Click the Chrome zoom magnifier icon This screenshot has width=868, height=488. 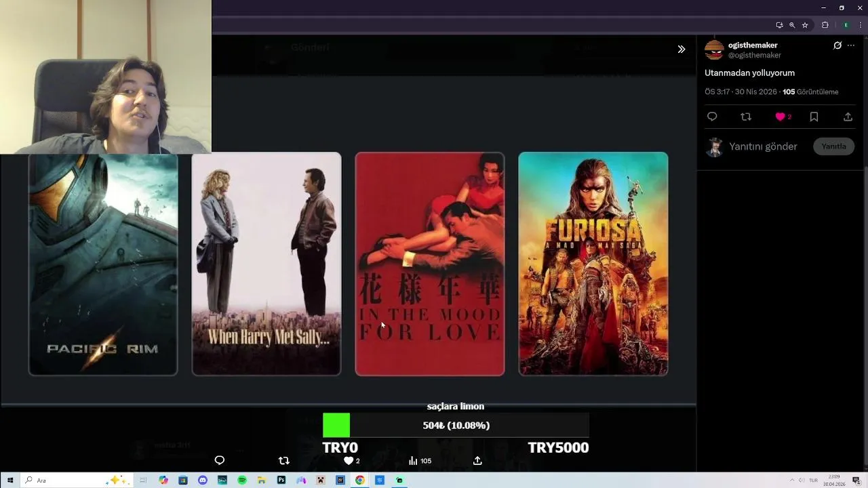point(792,25)
